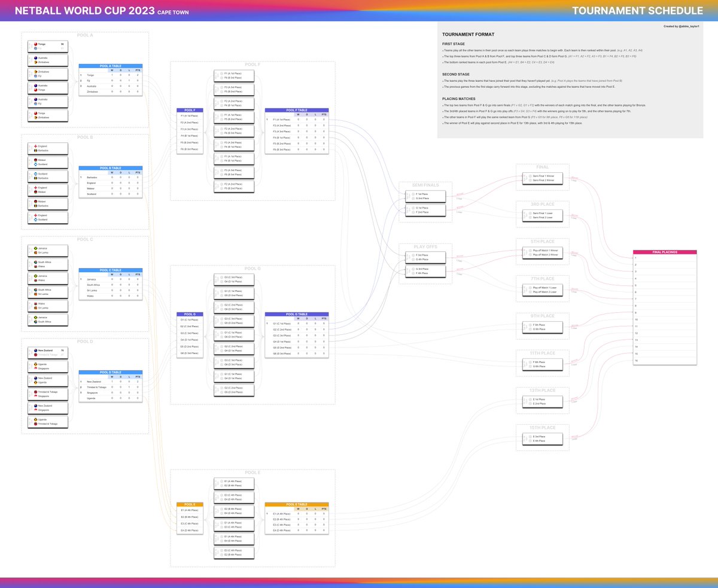Click the Pool F Table header

tap(297, 110)
